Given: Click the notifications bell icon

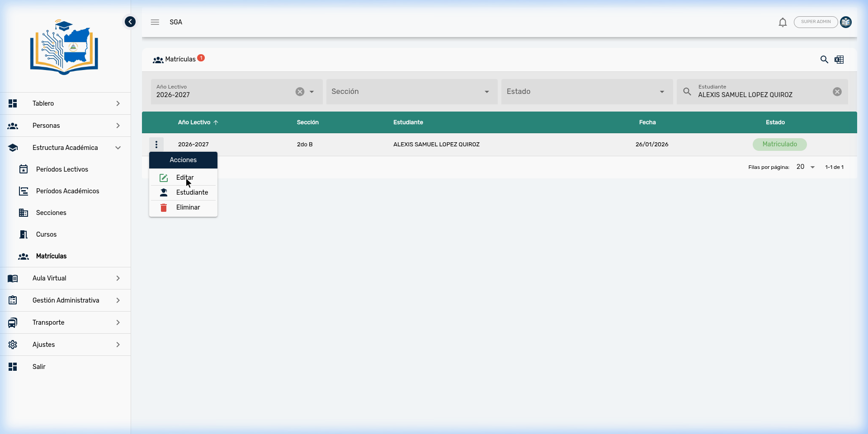Looking at the screenshot, I should pyautogui.click(x=783, y=22).
